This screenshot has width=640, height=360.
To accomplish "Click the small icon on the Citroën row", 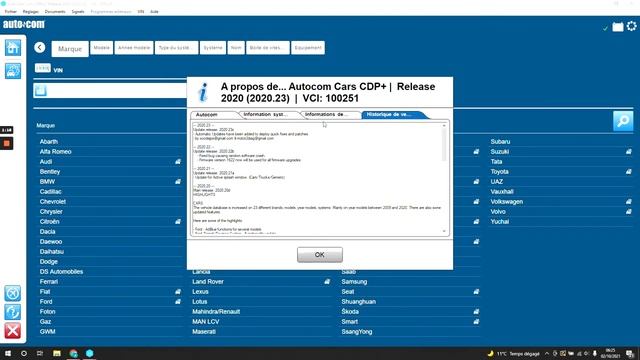I will coord(178,222).
